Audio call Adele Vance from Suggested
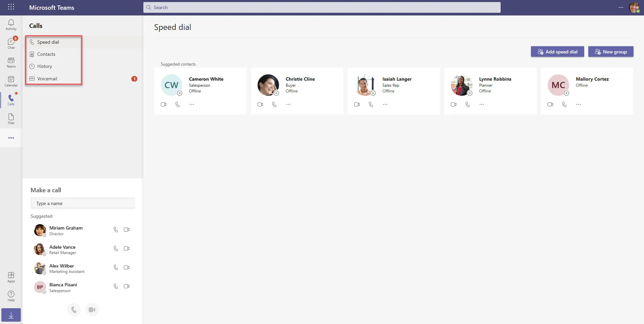This screenshot has height=324, width=644. [116, 248]
